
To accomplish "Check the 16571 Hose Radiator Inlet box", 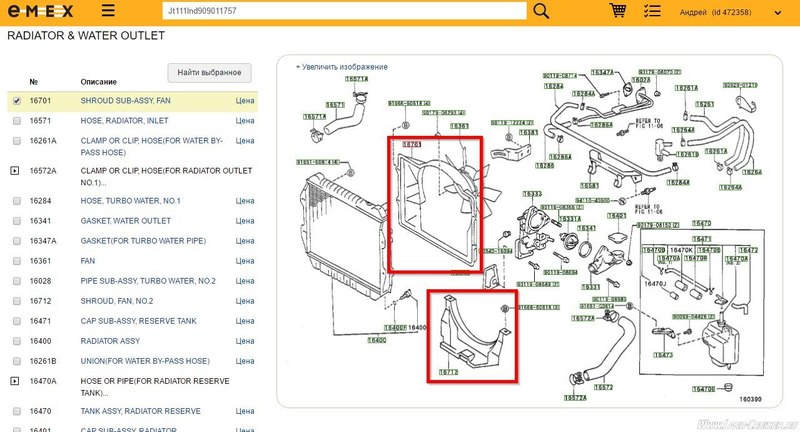I will click(x=16, y=121).
